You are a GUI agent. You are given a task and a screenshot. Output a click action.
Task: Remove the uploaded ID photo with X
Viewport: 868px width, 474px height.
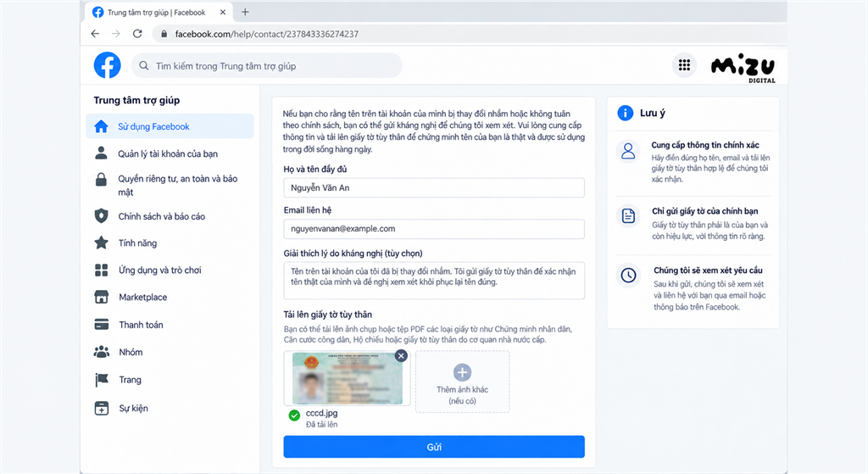coord(401,356)
